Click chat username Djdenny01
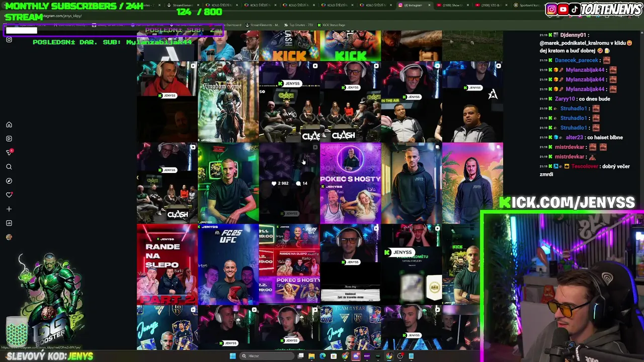Viewport: 644px width, 362px height. click(573, 35)
